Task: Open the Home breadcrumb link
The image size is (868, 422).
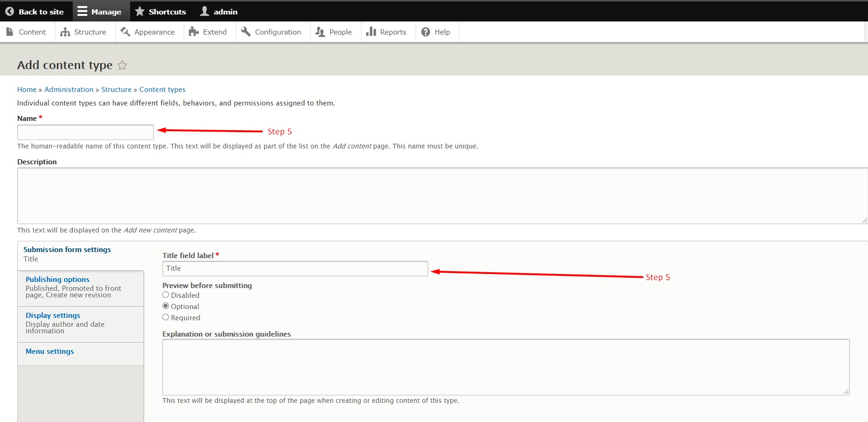Action: tap(27, 90)
